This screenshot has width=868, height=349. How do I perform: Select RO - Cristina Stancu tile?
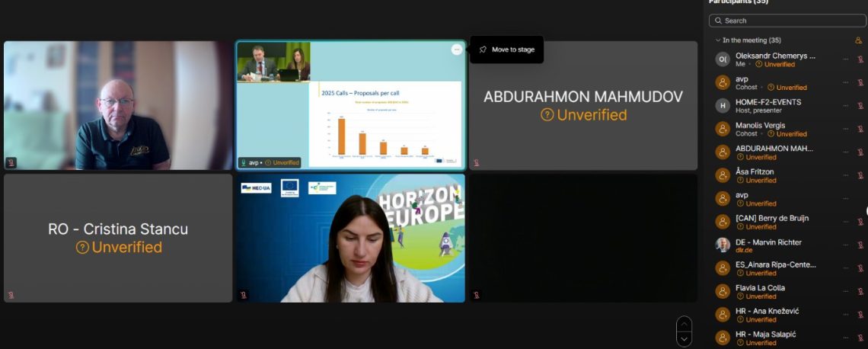click(118, 238)
